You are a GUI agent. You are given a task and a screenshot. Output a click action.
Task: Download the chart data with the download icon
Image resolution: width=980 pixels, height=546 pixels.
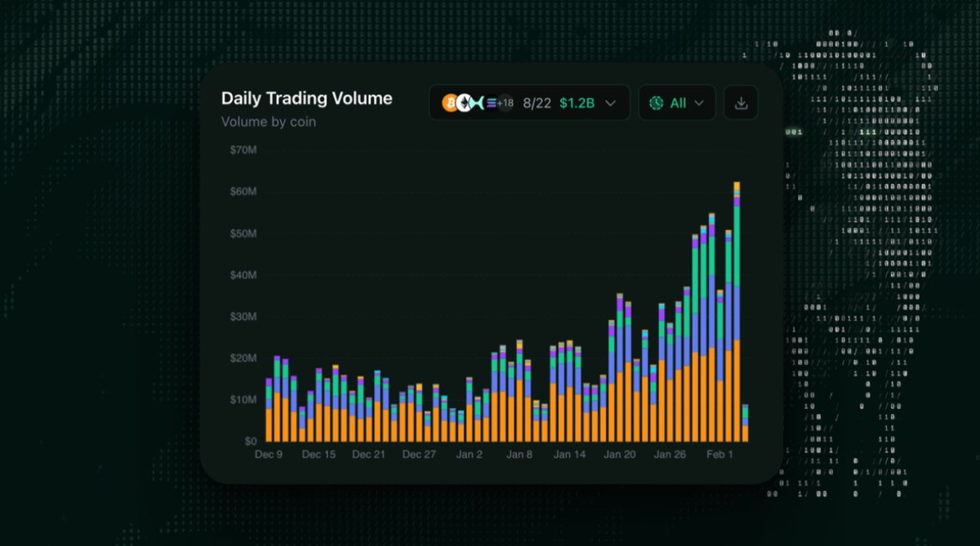coord(741,103)
